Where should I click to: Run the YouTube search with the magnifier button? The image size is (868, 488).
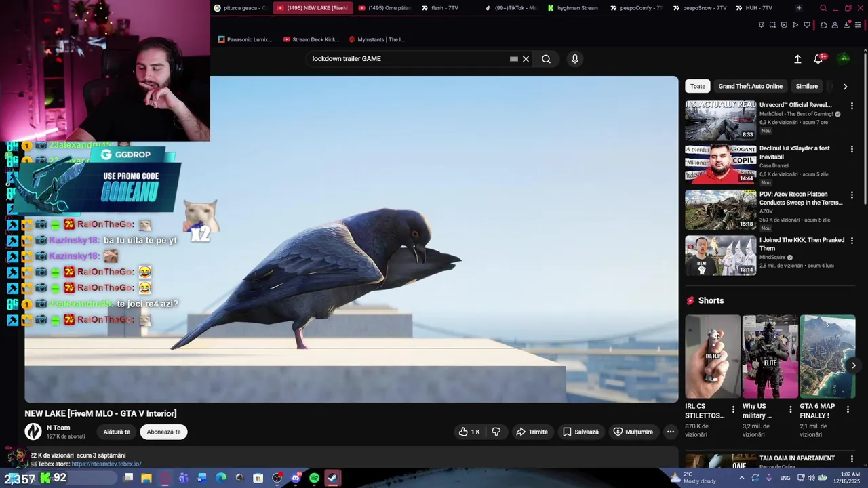(546, 59)
